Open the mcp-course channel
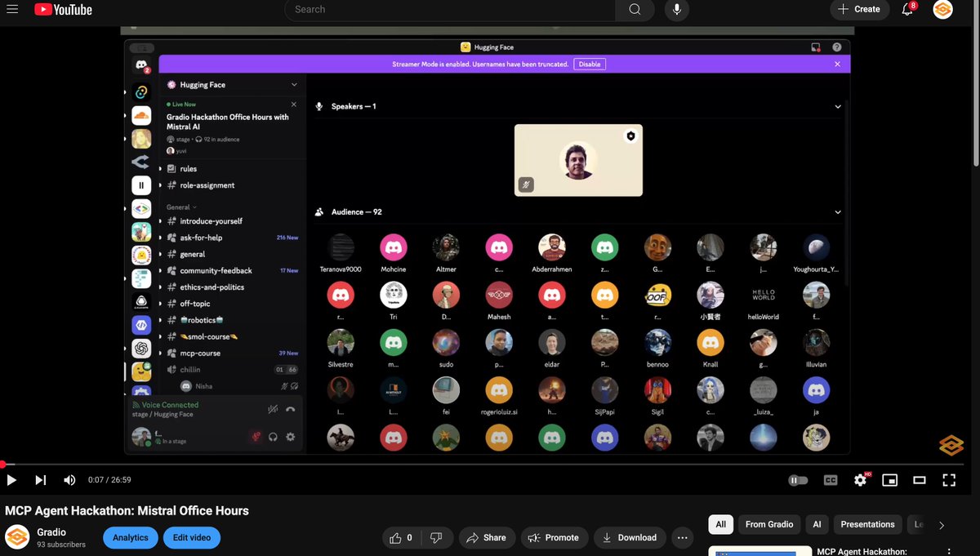 pos(232,354)
